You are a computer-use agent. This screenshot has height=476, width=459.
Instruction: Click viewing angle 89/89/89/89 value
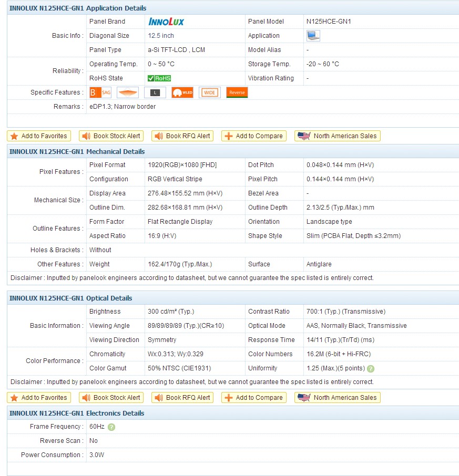(x=186, y=326)
